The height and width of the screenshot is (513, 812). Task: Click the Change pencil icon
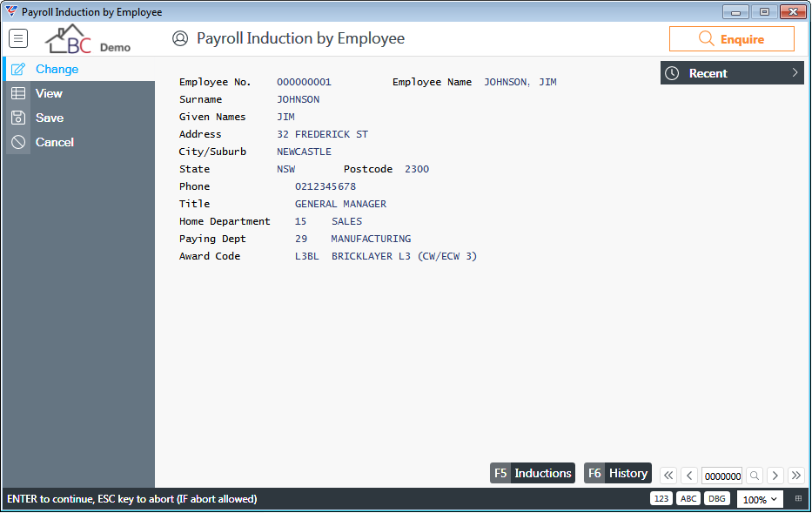[18, 69]
